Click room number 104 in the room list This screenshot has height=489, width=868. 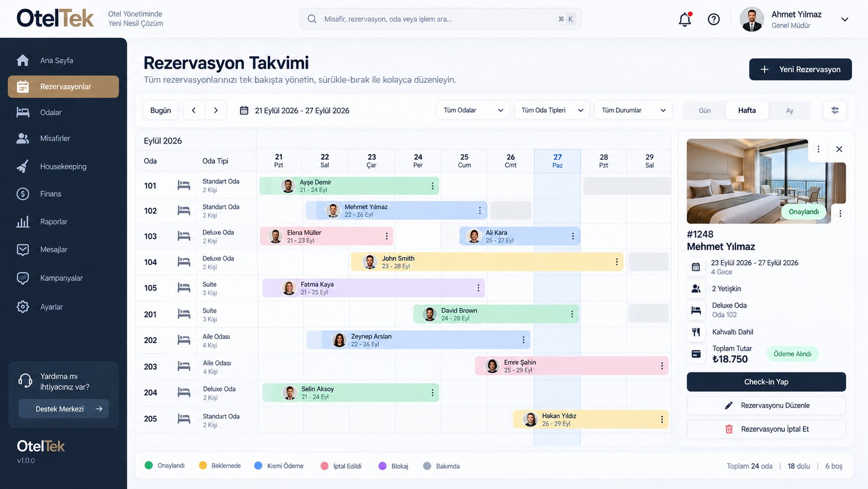point(151,262)
